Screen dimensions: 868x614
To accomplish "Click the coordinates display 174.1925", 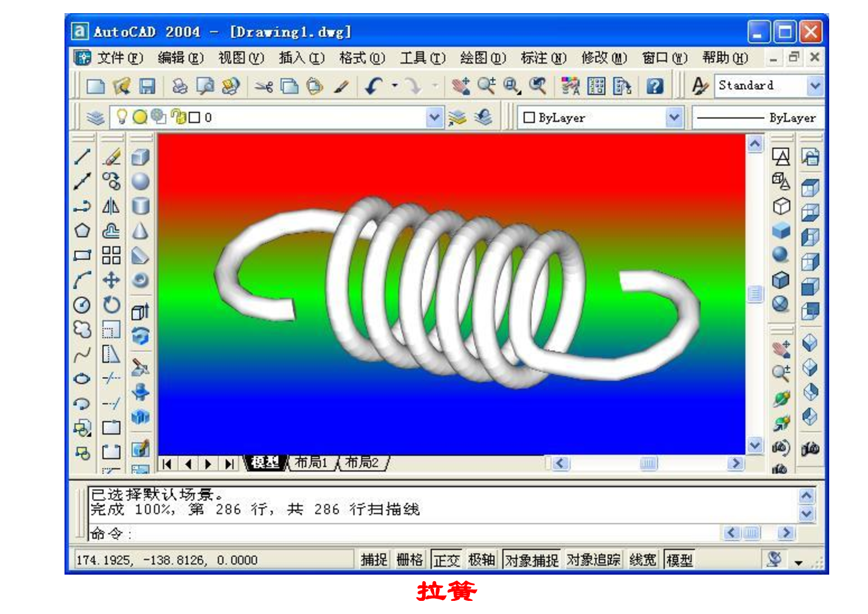I will click(167, 560).
